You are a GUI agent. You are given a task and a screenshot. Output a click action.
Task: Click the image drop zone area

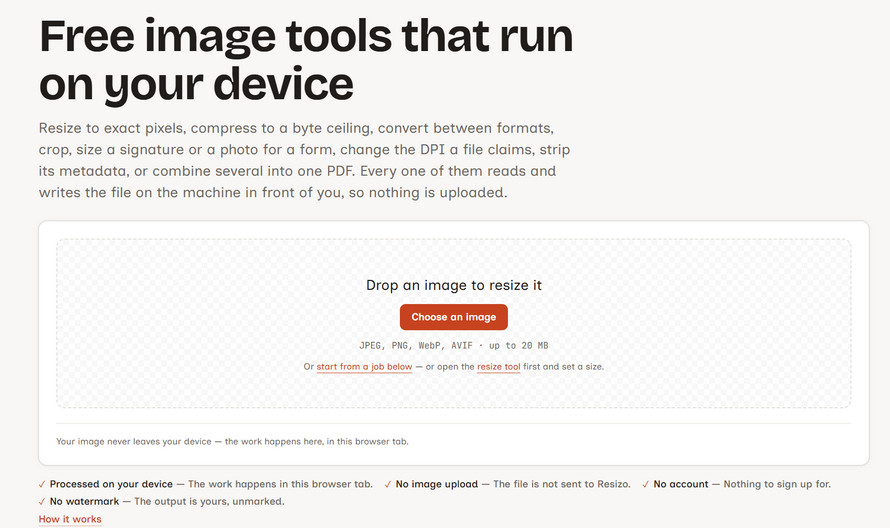[454, 323]
